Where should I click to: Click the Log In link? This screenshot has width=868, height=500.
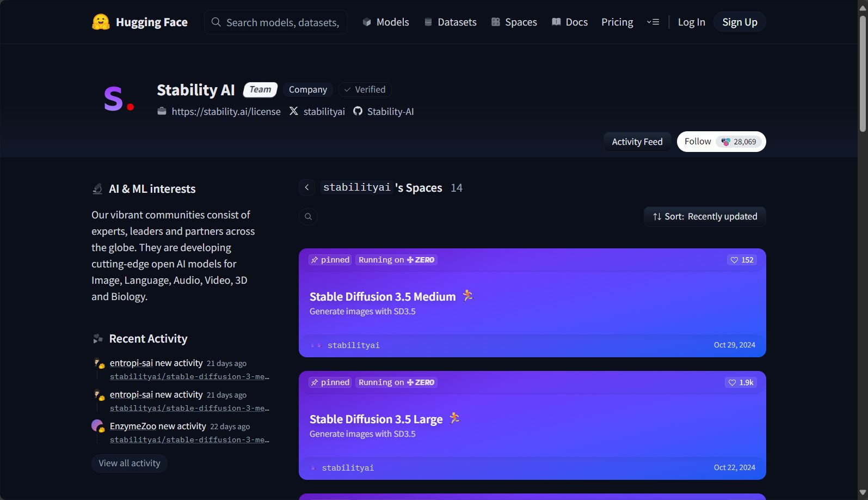pyautogui.click(x=691, y=22)
